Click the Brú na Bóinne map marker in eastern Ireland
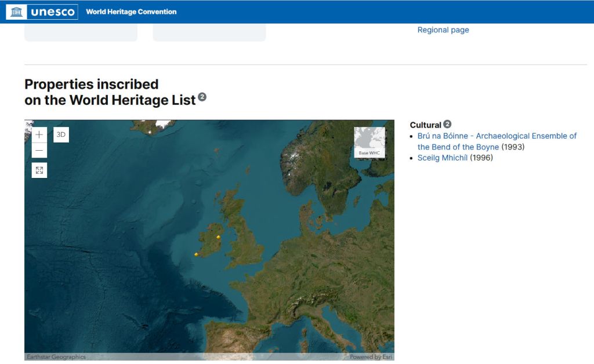The width and height of the screenshot is (594, 364). [x=218, y=237]
